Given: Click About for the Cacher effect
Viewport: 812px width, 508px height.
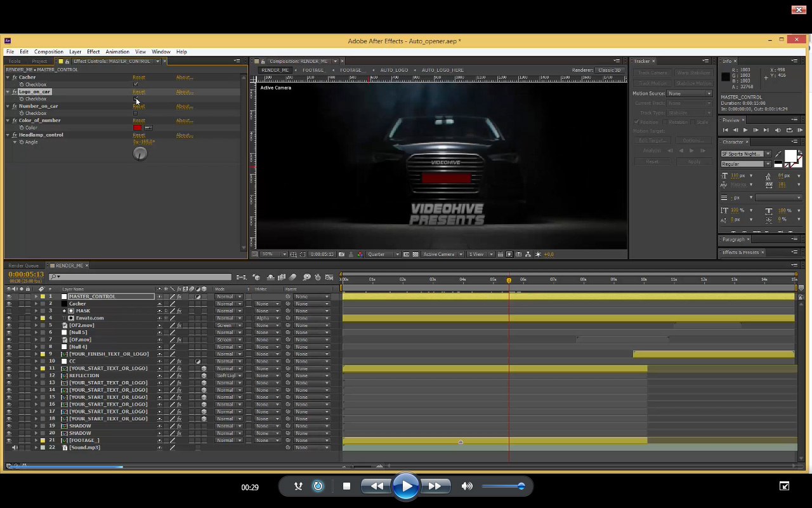Looking at the screenshot, I should click(184, 77).
